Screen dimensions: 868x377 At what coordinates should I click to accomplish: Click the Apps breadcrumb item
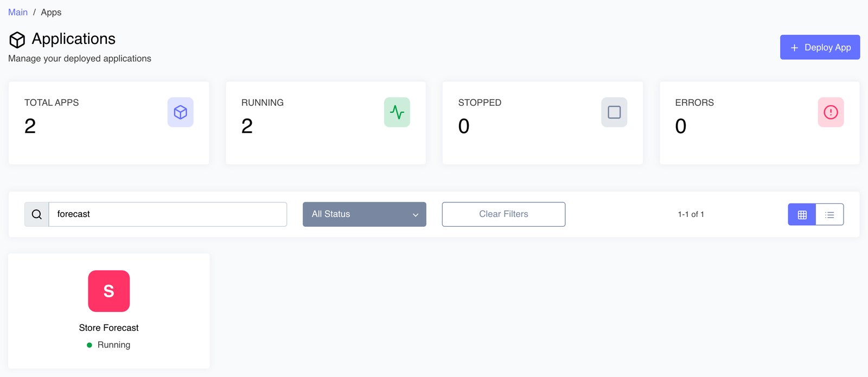(x=51, y=12)
